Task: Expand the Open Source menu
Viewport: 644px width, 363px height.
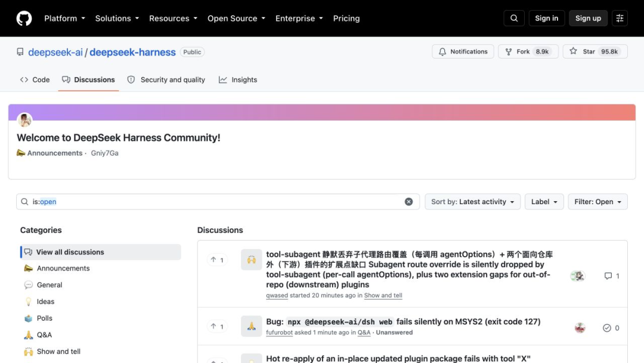Action: [x=236, y=19]
